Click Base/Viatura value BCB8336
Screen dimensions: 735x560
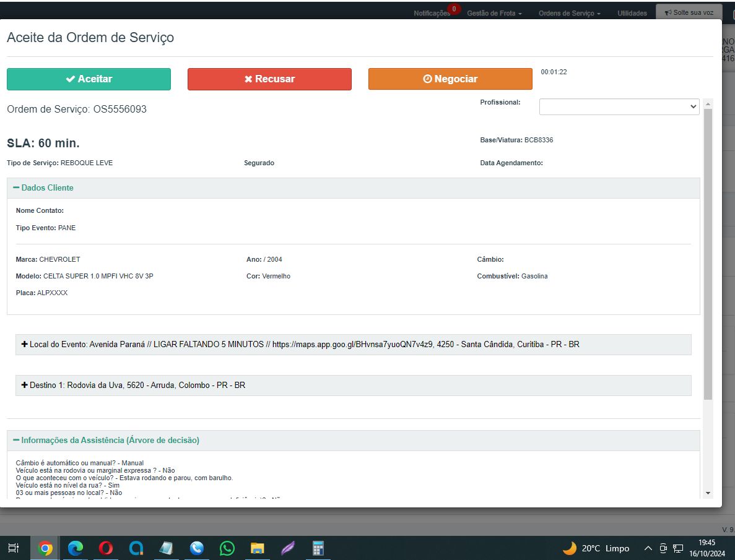coord(539,140)
